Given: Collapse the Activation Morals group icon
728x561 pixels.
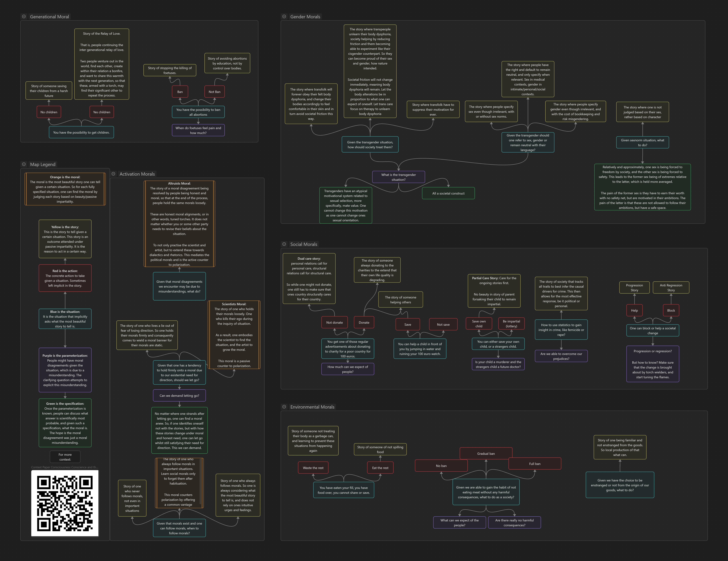Looking at the screenshot, I should [113, 174].
